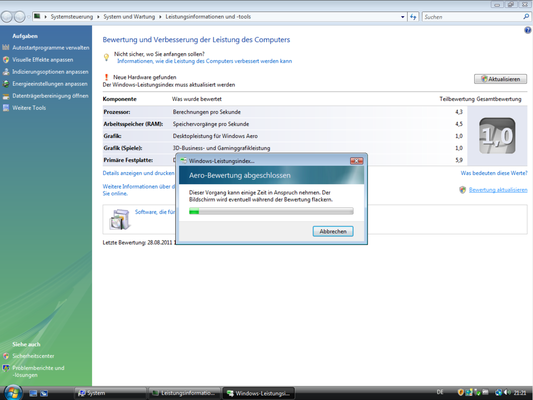This screenshot has height=400, width=533.
Task: Open Visuelle Effekte anpassen
Action: [42, 60]
